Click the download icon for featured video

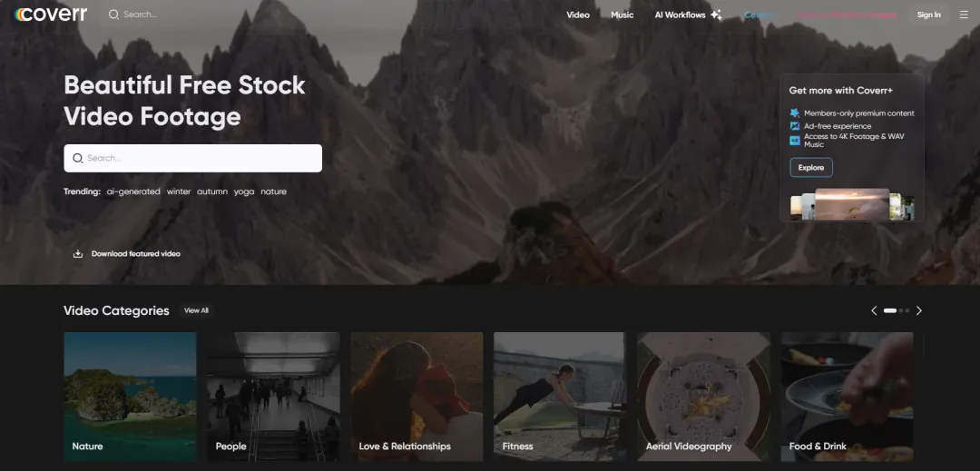78,254
